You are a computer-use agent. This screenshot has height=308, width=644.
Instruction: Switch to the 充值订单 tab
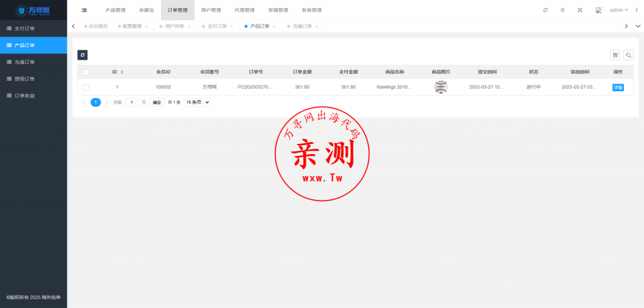[303, 26]
